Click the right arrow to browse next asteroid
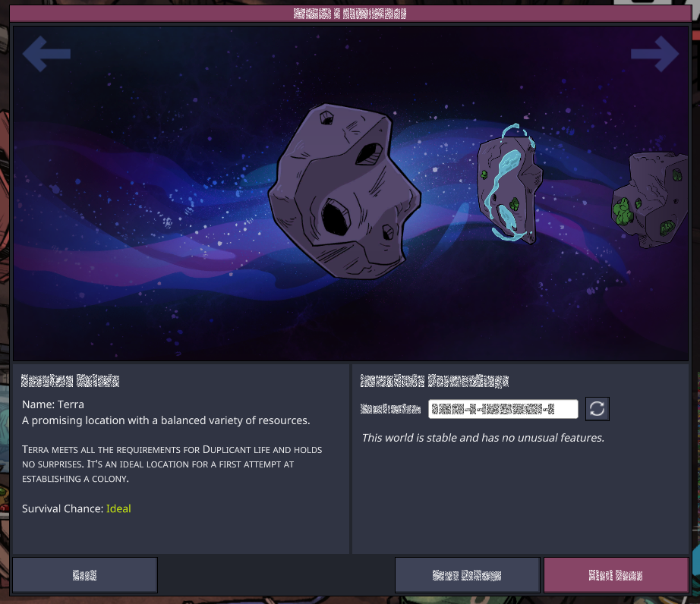Viewport: 700px width, 604px height. click(655, 54)
